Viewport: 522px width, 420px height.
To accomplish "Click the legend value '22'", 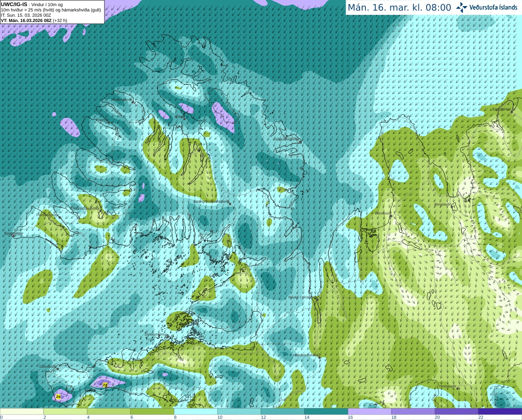I will [481, 417].
